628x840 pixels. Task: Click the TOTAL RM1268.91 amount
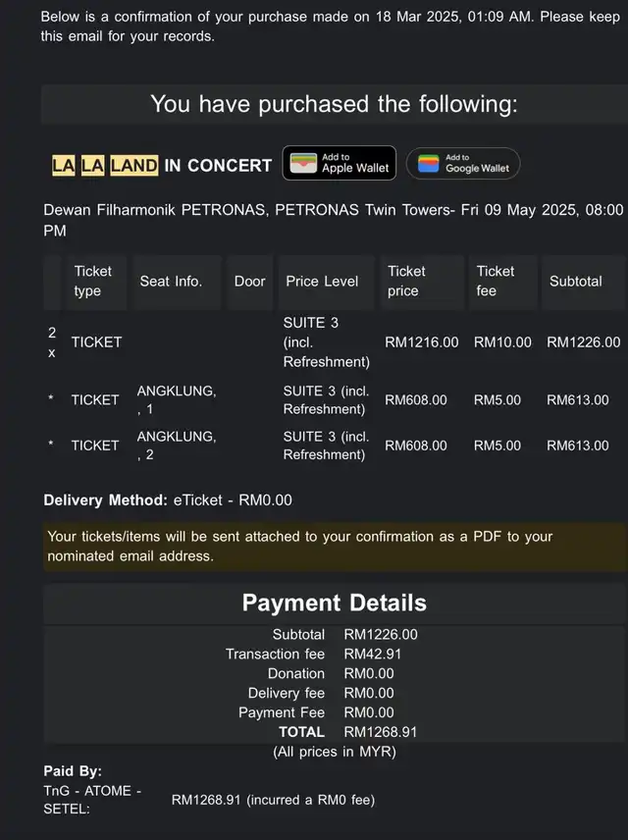click(x=381, y=732)
